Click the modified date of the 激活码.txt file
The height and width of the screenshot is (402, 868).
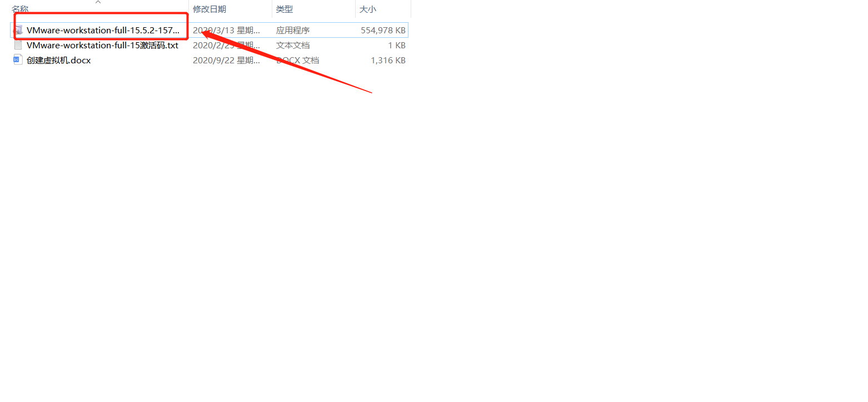(226, 45)
